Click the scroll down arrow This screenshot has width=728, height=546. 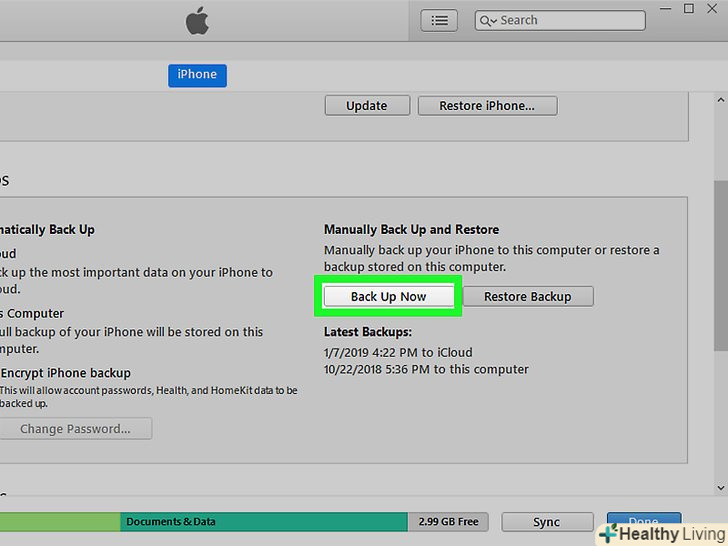coord(721,488)
